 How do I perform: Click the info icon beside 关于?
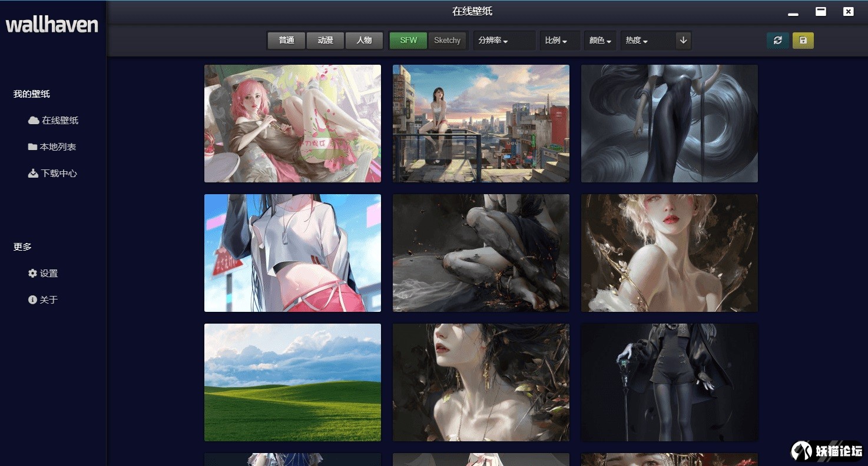click(32, 299)
